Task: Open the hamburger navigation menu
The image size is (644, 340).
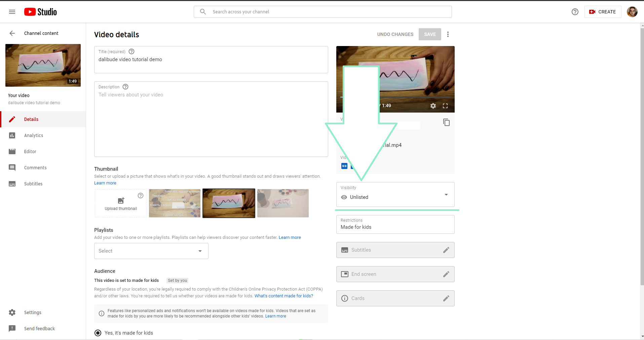Action: pos(12,12)
